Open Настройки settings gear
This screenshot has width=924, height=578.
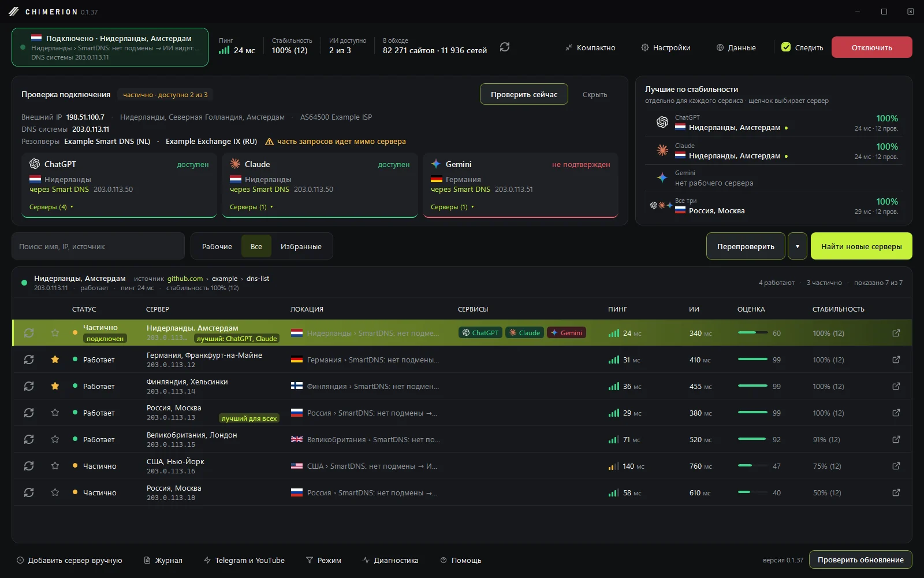pos(666,47)
